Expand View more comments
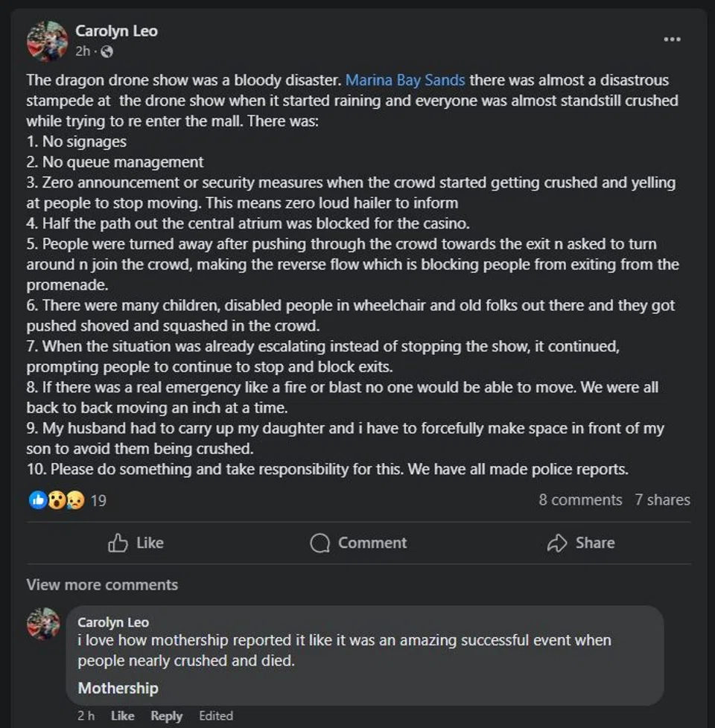 [102, 584]
